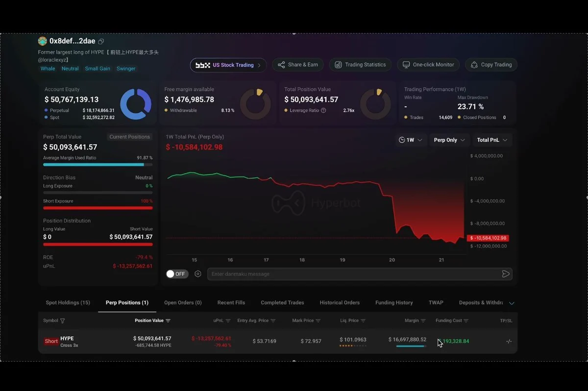Click the Account Equity donut chart
The width and height of the screenshot is (588, 391).
tap(136, 104)
